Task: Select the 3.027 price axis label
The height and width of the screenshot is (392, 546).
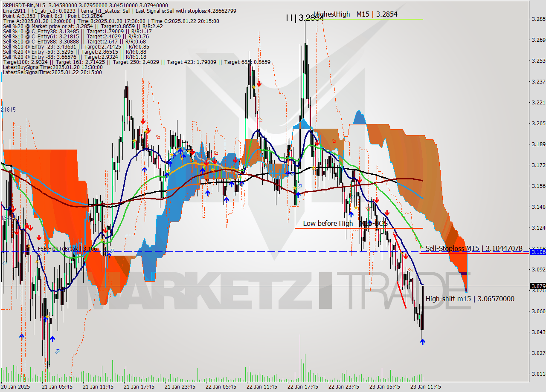Action: pos(539,353)
